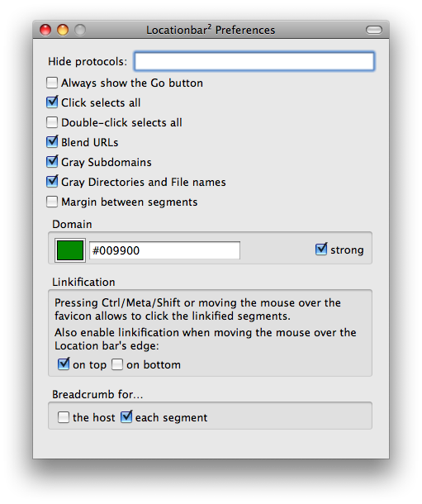Minimize the preferences window with yellow button
The image size is (422, 504).
click(x=63, y=30)
